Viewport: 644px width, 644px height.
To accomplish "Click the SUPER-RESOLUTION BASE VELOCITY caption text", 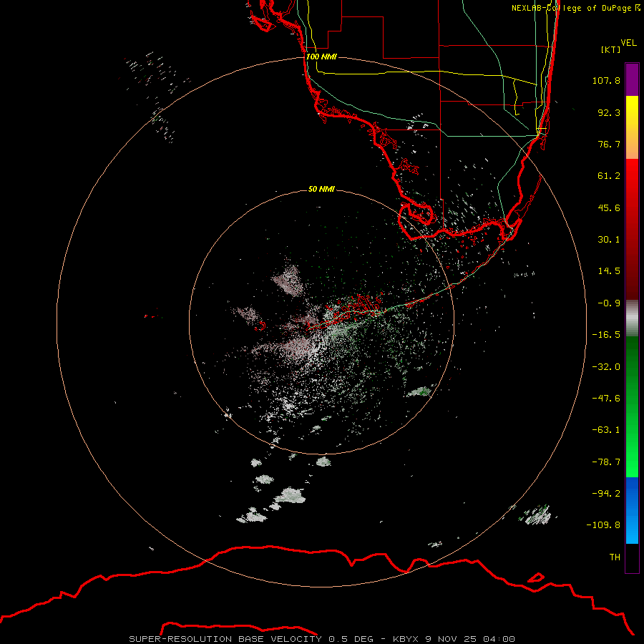I will coord(225,639).
